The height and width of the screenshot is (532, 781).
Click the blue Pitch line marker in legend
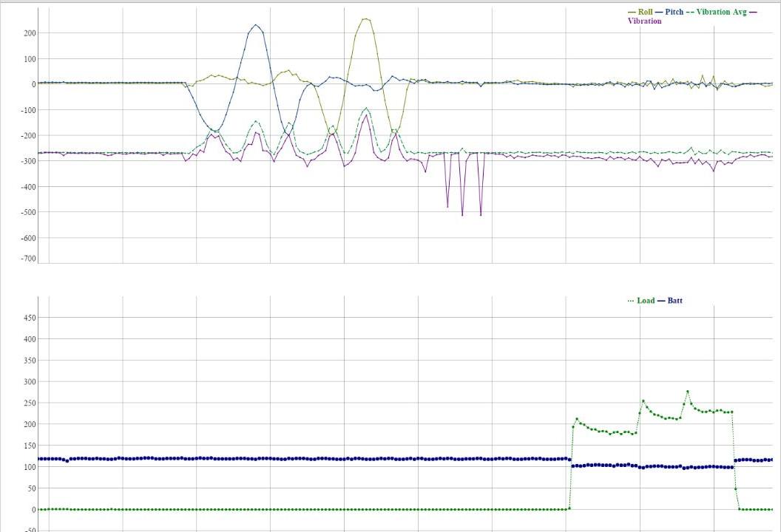tap(658, 12)
